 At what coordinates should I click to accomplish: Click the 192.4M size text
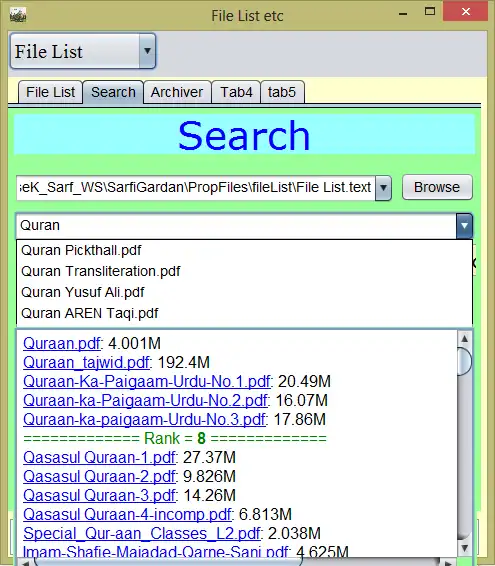(x=184, y=362)
